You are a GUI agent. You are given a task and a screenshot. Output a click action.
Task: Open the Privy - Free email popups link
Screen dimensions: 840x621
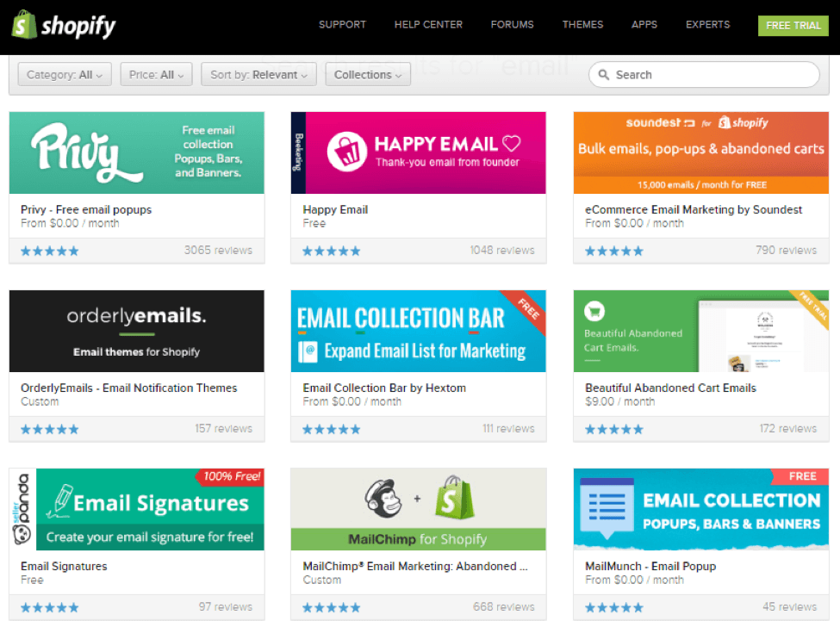(x=86, y=209)
